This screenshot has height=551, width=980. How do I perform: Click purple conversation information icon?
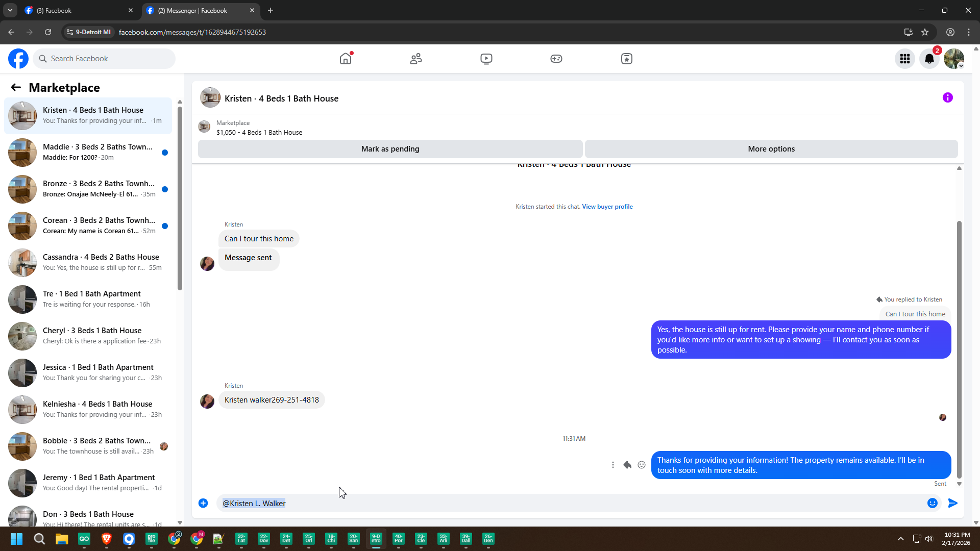pos(948,97)
